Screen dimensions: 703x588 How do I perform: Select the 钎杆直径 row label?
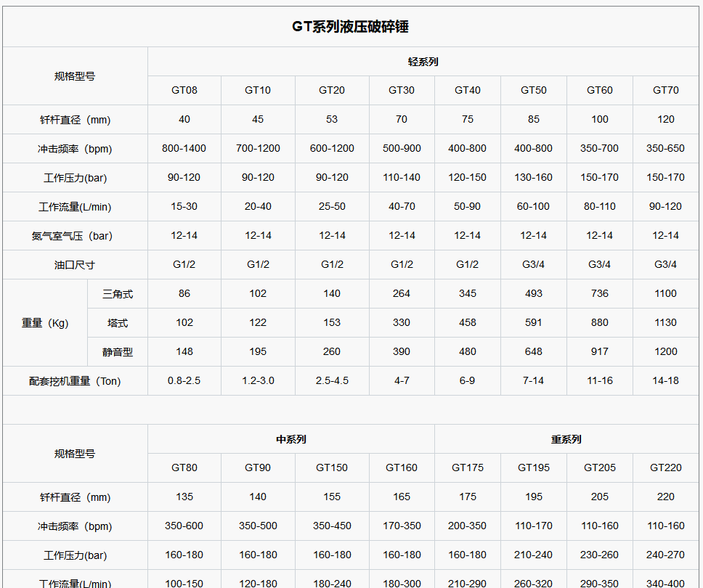pyautogui.click(x=75, y=119)
